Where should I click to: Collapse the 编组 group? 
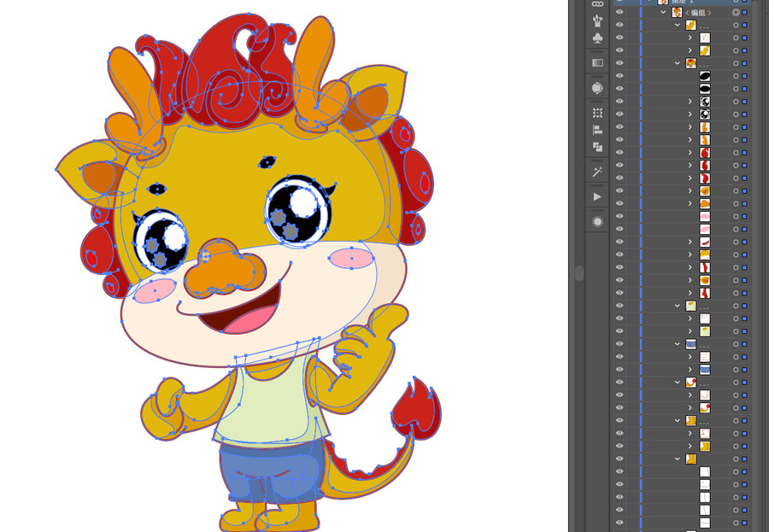tap(664, 12)
